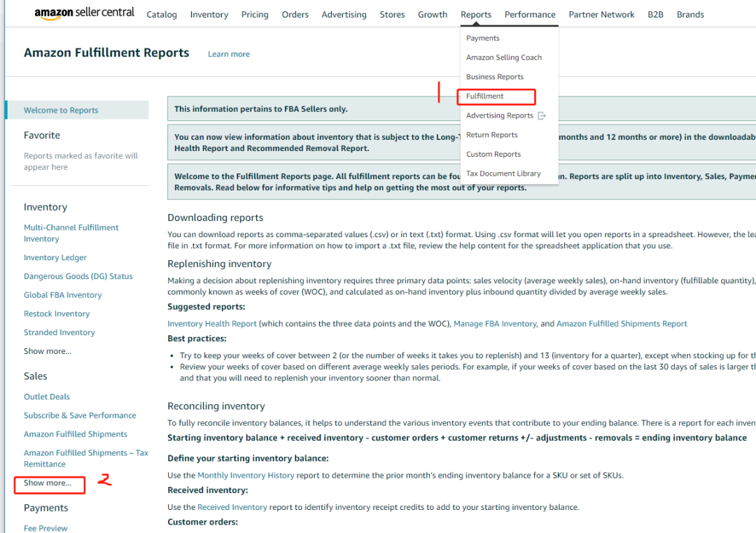
Task: Open the Amazon Fulfilled Shipments sidebar report
Action: (x=75, y=434)
